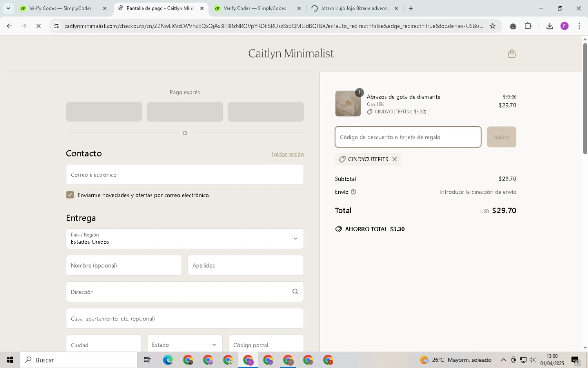Select the Pantalla de pago tab
Viewport: 588px width, 368px height.
pyautogui.click(x=161, y=8)
